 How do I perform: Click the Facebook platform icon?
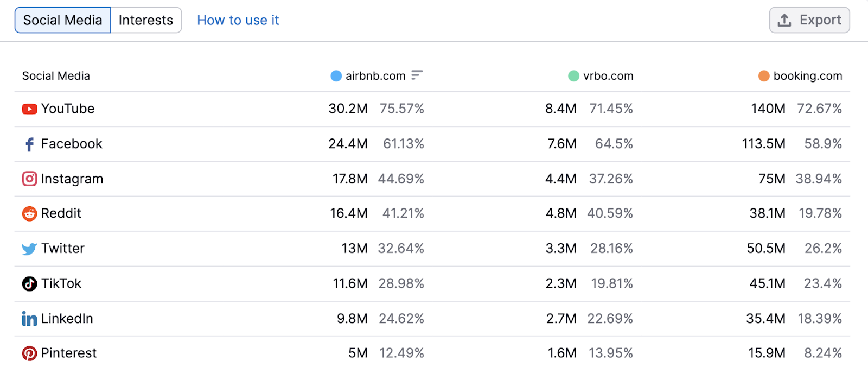pos(29,144)
